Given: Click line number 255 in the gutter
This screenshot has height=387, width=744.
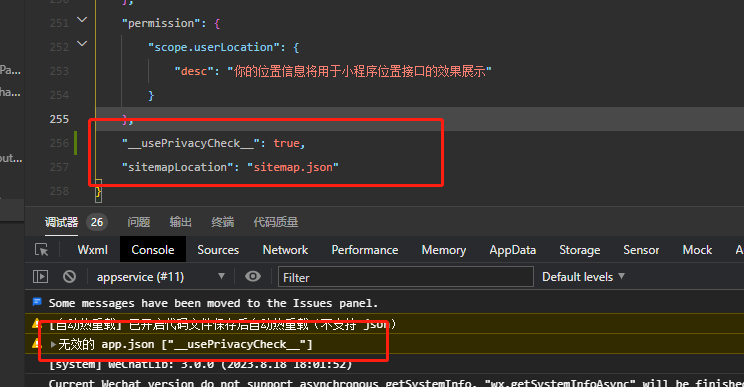Looking at the screenshot, I should click(x=59, y=119).
